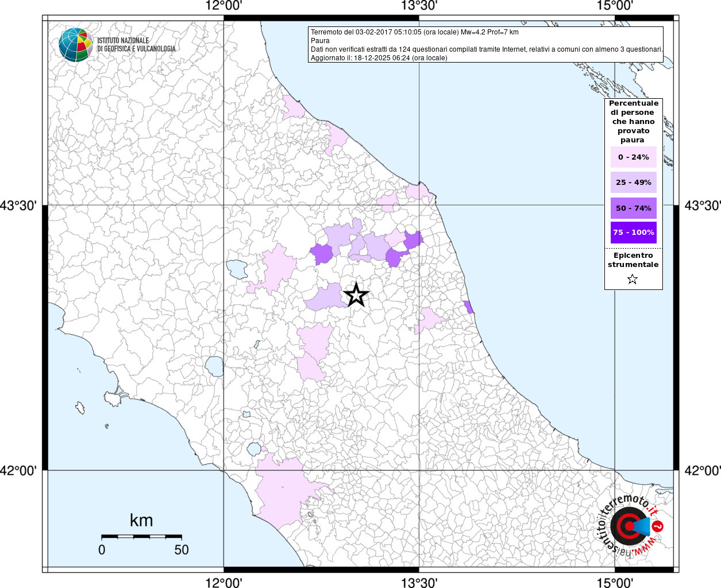Click the right 43°30' latitude label
Screen dimensions: 721x588
pos(702,205)
